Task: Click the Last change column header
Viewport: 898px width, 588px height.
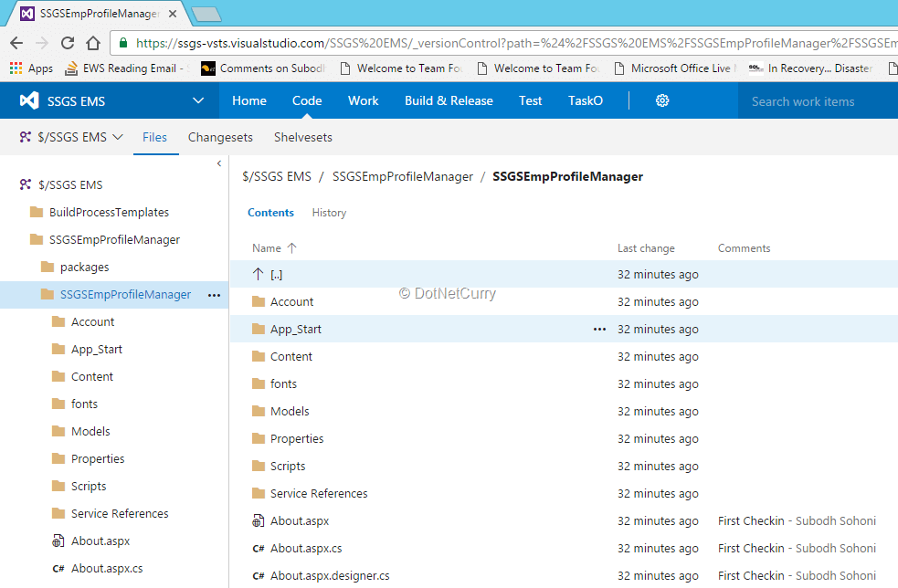Action: coord(646,248)
